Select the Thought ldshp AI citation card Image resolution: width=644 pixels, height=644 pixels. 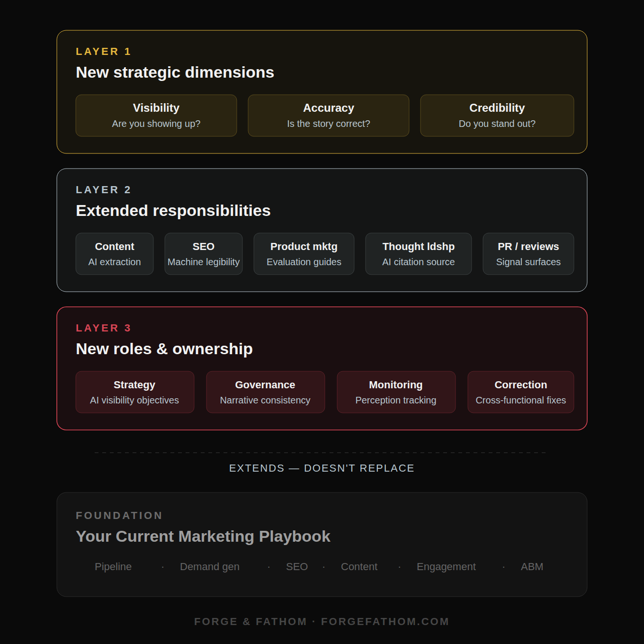coord(418,253)
